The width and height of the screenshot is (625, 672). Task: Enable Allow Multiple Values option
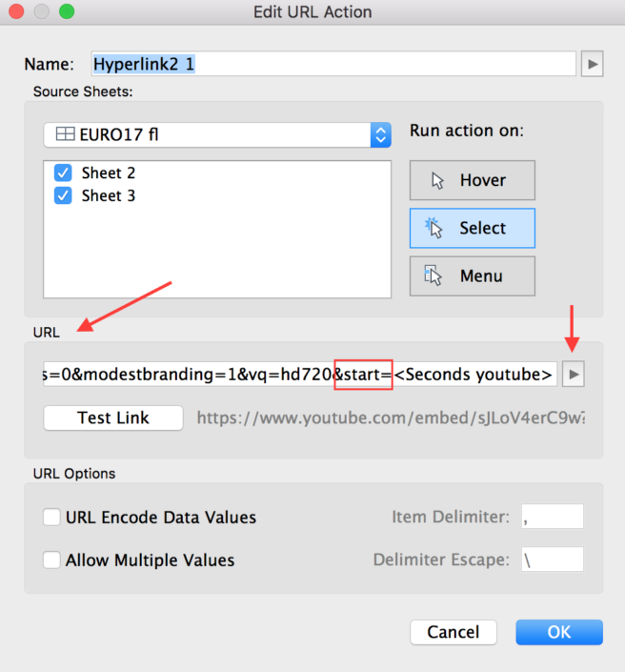(x=52, y=560)
